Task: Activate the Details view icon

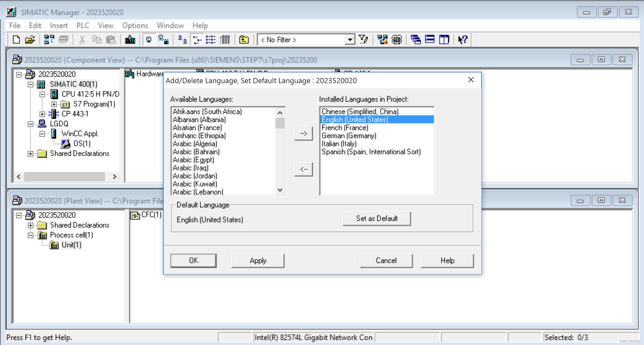Action: 225,40
